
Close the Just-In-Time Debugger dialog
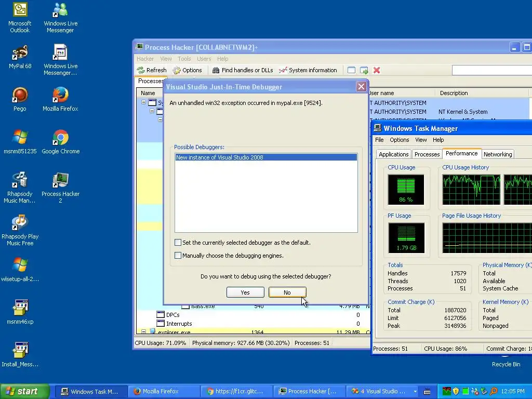pyautogui.click(x=362, y=87)
